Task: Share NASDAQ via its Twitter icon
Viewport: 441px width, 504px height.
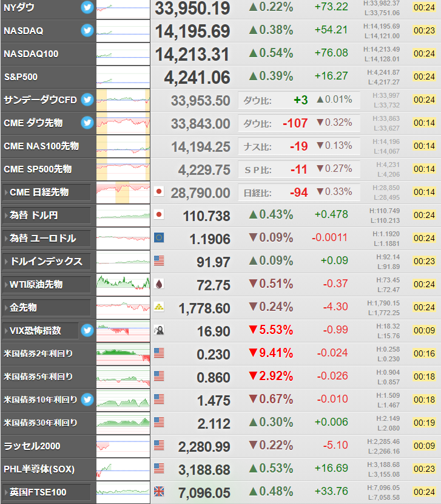Action: tap(87, 30)
